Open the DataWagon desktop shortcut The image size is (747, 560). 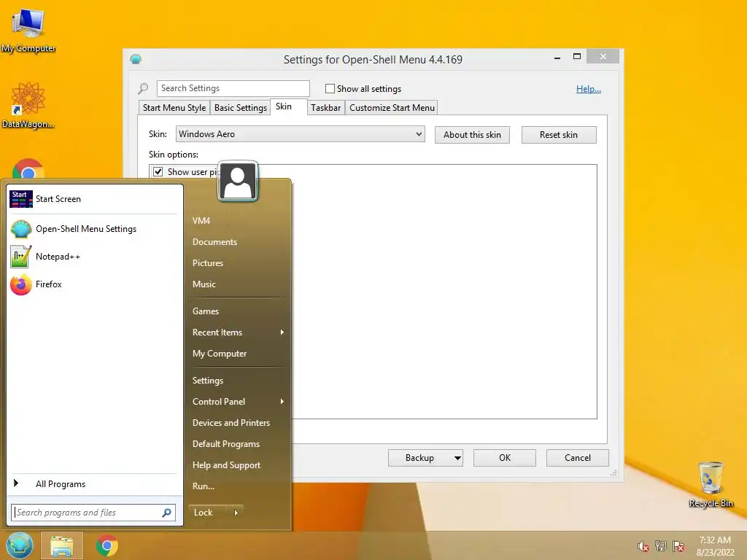[x=28, y=105]
